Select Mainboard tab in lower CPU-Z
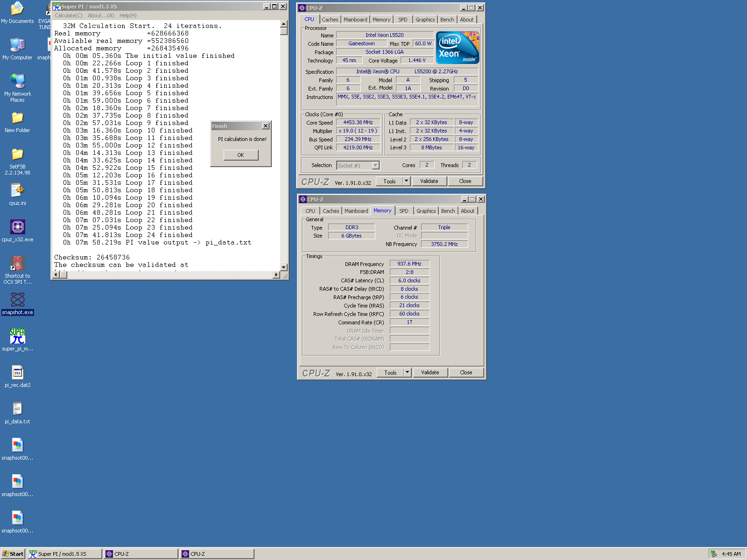The image size is (747, 560). click(x=356, y=211)
